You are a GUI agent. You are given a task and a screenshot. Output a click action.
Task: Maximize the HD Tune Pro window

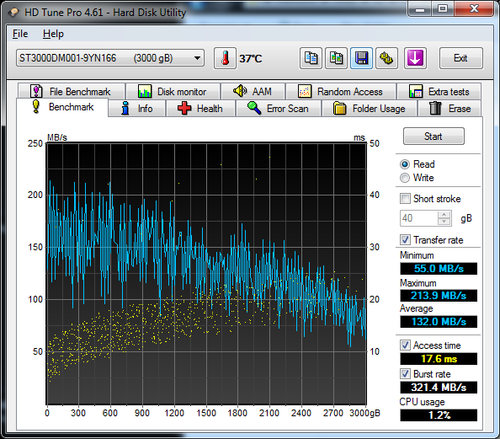point(443,9)
